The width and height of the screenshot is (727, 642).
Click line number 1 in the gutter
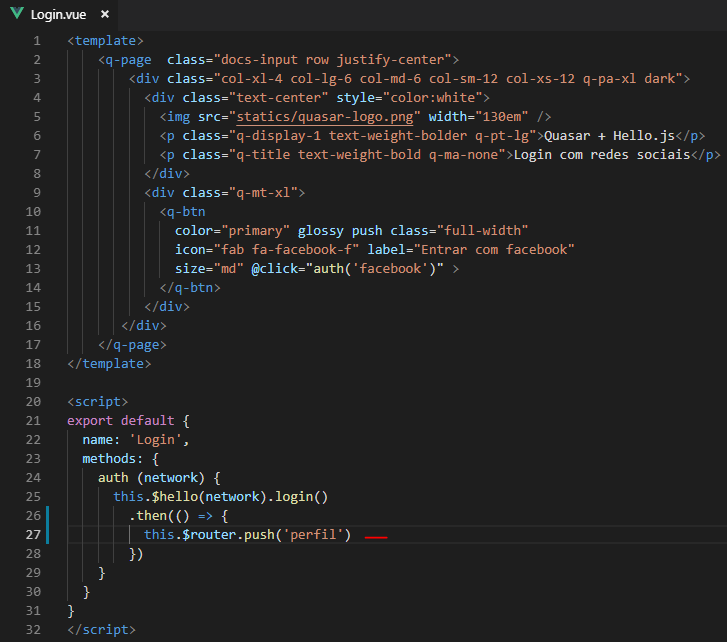37,40
